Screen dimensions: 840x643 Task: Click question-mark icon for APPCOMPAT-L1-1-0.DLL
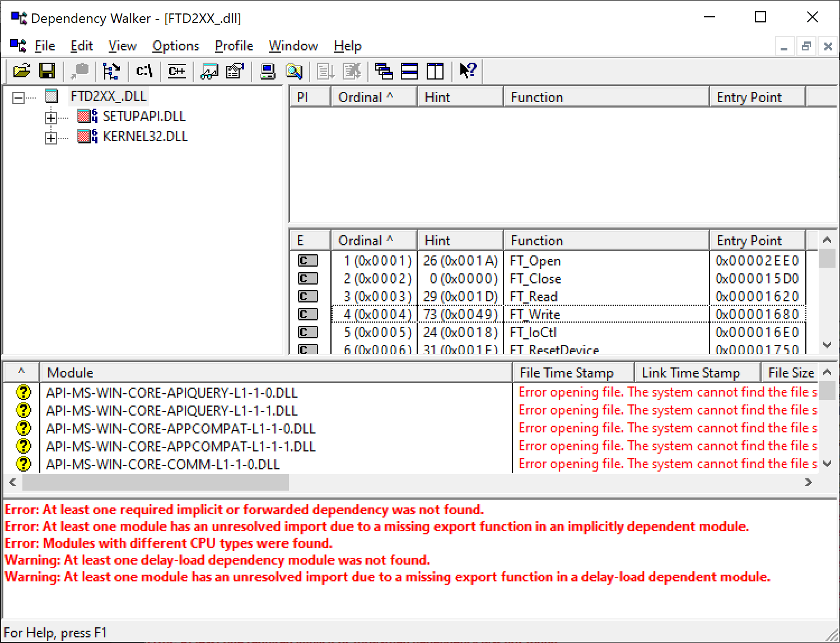click(24, 428)
